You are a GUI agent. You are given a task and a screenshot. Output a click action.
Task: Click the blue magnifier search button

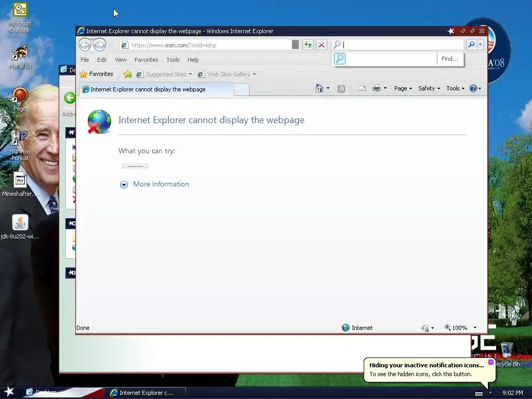pos(471,45)
